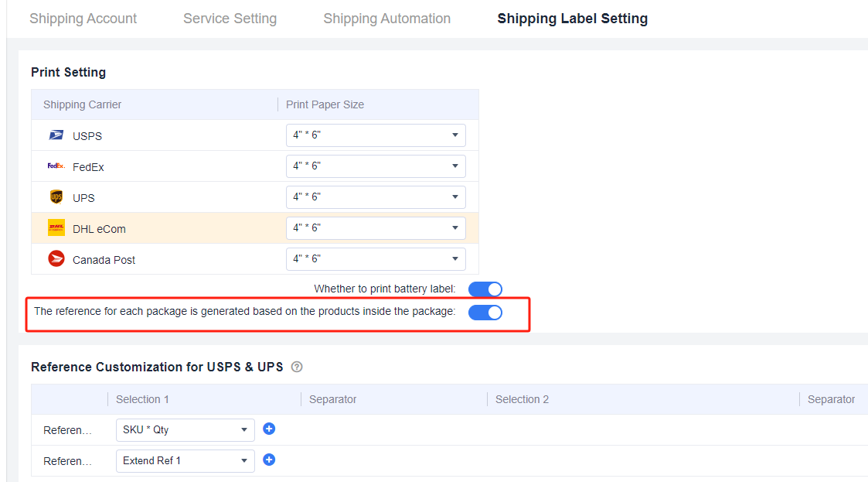The image size is (868, 482).
Task: Click the Canada Post logo icon
Action: [x=56, y=258]
